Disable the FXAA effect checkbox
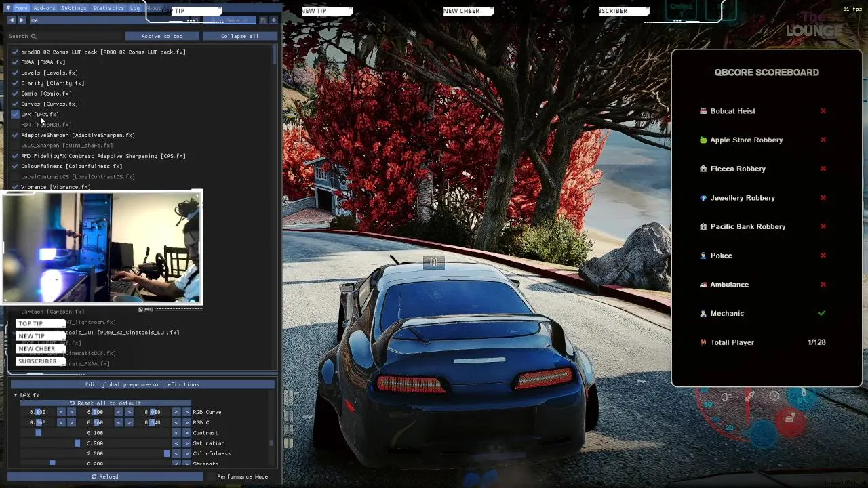This screenshot has width=868, height=488. pos(15,62)
